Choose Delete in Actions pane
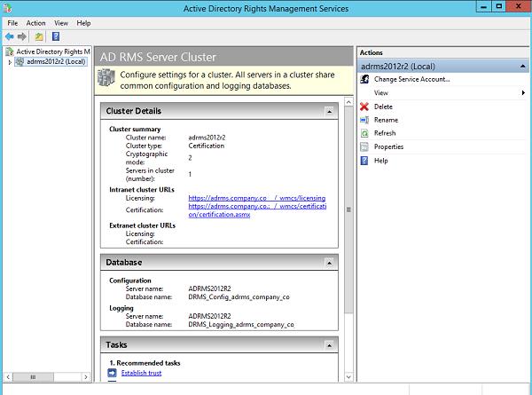532x395 pixels. pyautogui.click(x=383, y=107)
